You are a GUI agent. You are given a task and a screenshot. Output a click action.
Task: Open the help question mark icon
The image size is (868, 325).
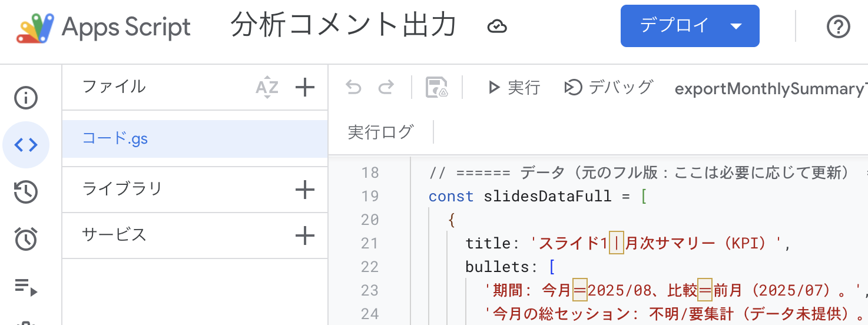[x=838, y=26]
